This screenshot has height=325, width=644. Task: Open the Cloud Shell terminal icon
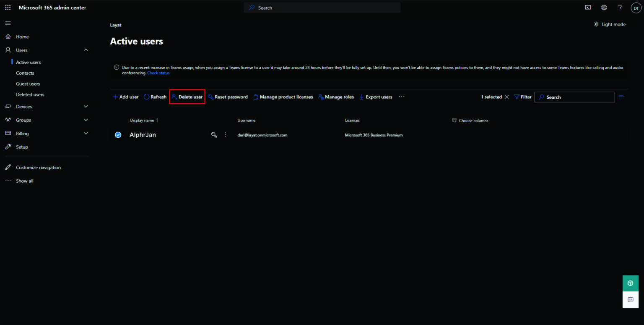click(588, 8)
